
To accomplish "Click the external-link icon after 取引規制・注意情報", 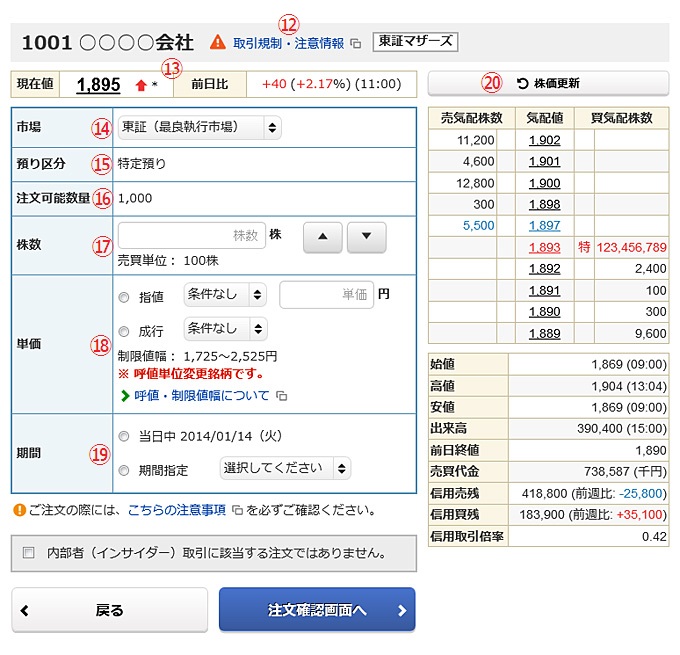I will pyautogui.click(x=356, y=44).
